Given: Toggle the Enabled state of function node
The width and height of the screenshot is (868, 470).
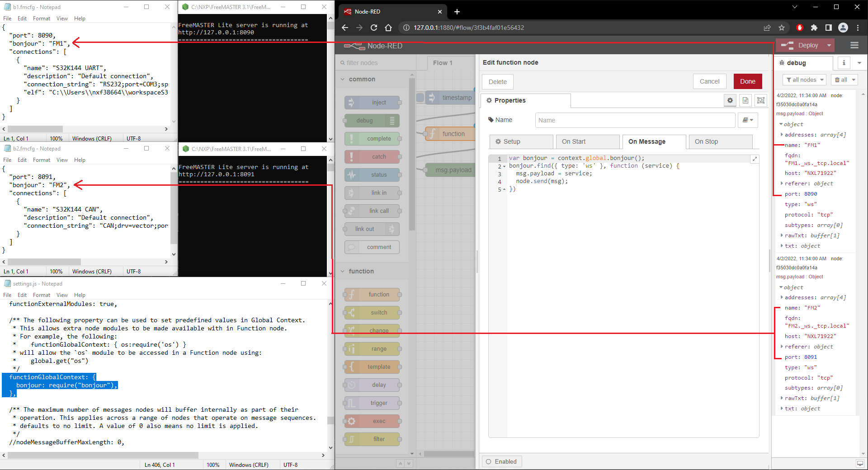Looking at the screenshot, I should click(x=502, y=461).
